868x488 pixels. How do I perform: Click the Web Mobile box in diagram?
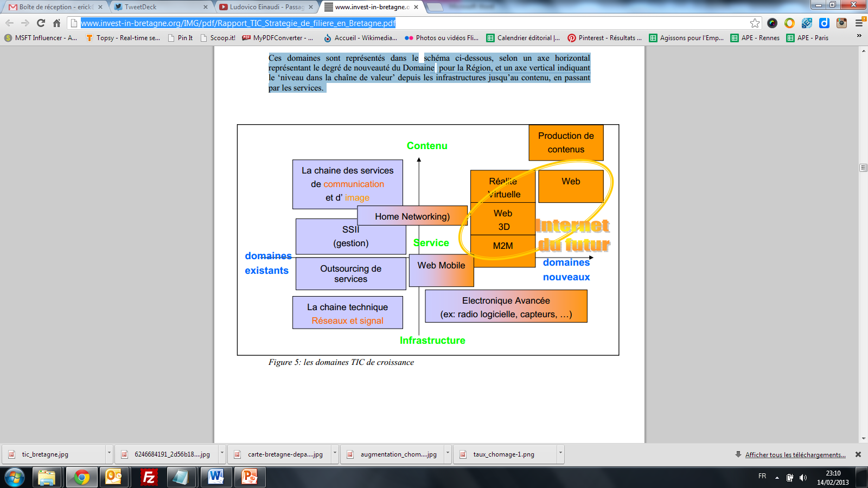(441, 271)
